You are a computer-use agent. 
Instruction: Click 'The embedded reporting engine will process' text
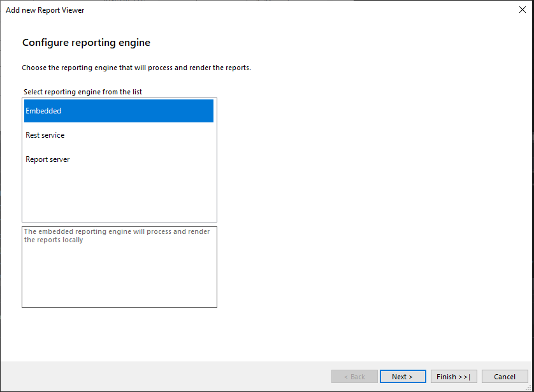coord(117,232)
